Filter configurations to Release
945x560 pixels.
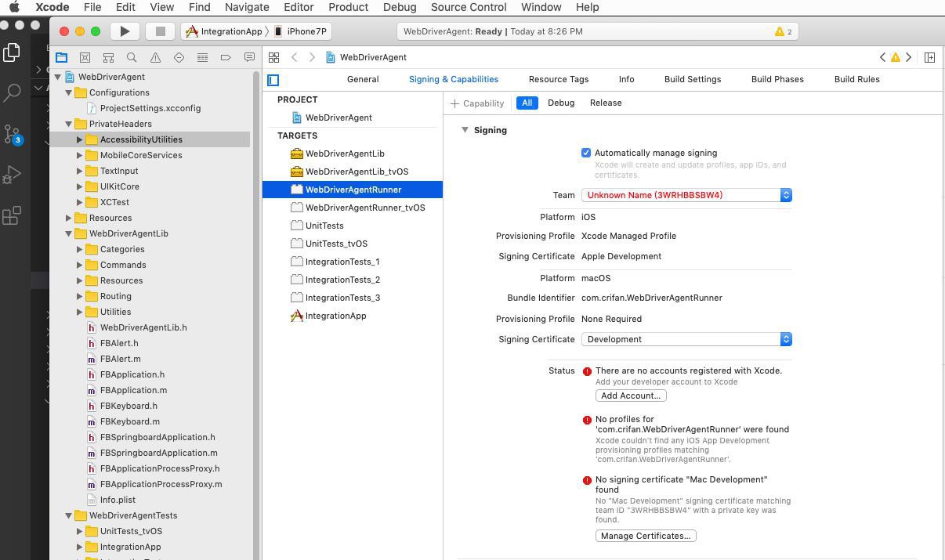click(x=606, y=103)
